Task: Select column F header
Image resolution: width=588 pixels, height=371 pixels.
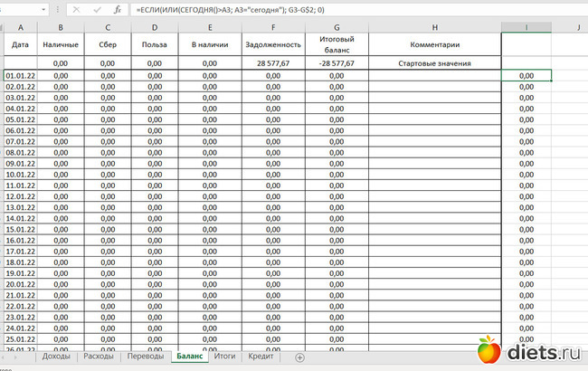Action: click(x=273, y=28)
